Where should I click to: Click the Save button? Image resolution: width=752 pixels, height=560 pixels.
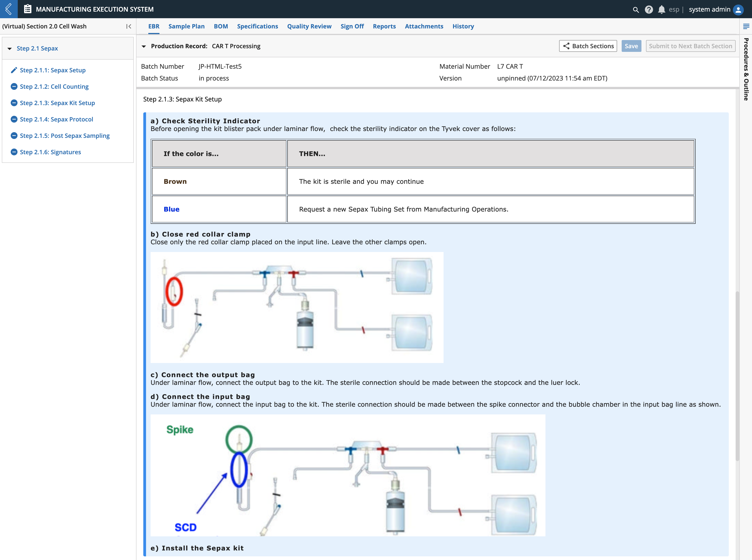coord(631,46)
